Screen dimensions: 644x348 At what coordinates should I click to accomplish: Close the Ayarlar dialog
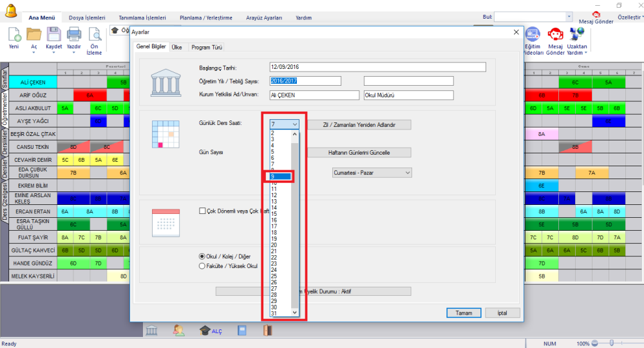coord(516,32)
